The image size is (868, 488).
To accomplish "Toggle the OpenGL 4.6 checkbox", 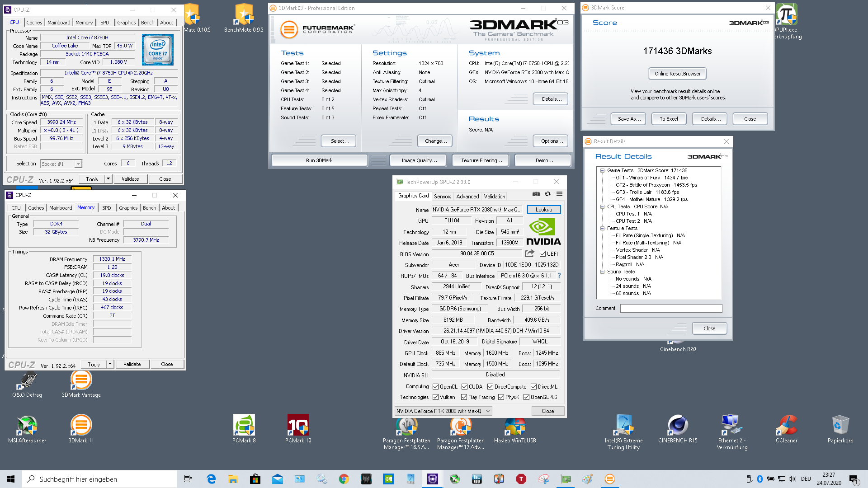I will (526, 397).
